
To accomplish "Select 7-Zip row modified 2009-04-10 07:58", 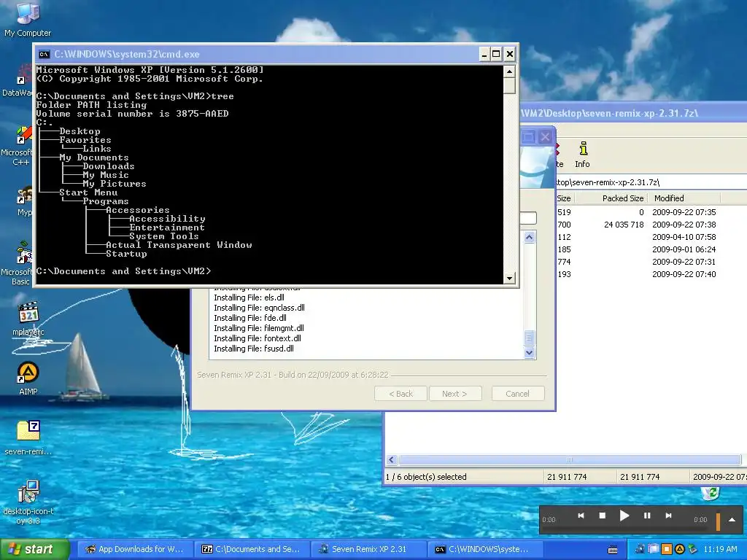I will point(651,237).
